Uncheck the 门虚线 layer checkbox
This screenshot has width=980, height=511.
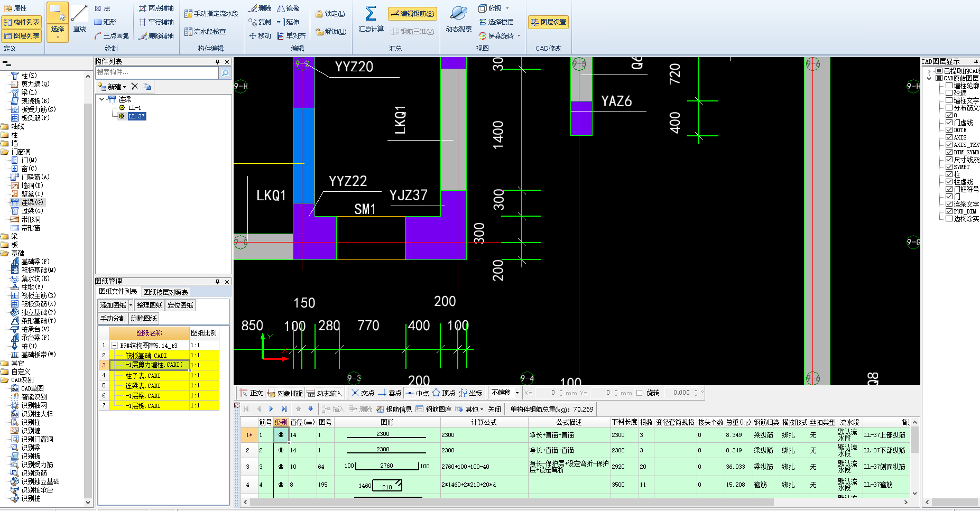point(949,123)
